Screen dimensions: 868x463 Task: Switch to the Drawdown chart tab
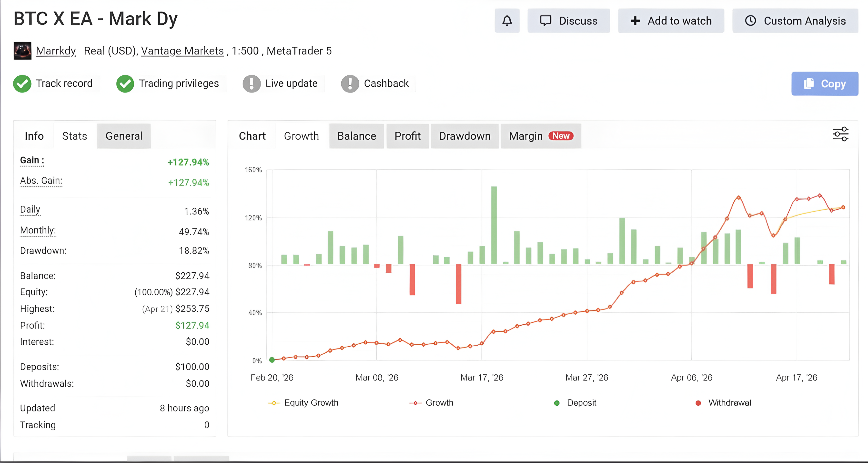tap(465, 136)
